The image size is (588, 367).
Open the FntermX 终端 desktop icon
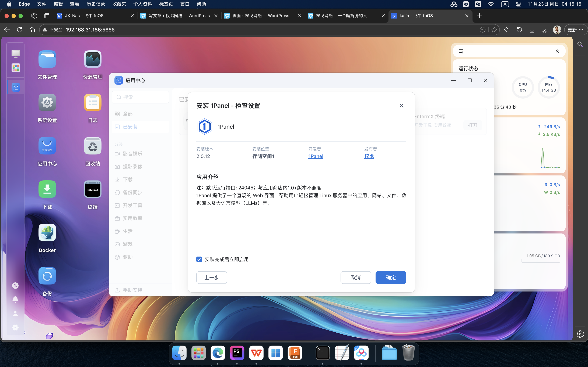92,189
